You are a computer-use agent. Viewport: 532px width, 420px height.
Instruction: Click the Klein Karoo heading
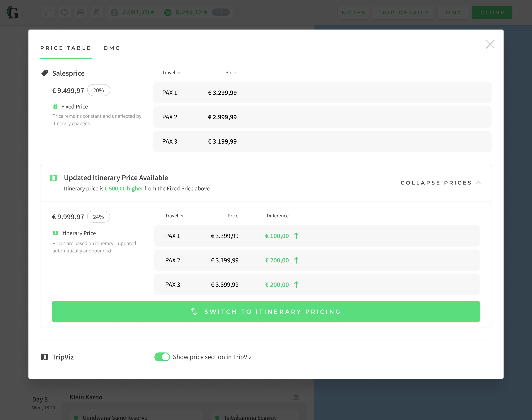[x=86, y=397]
